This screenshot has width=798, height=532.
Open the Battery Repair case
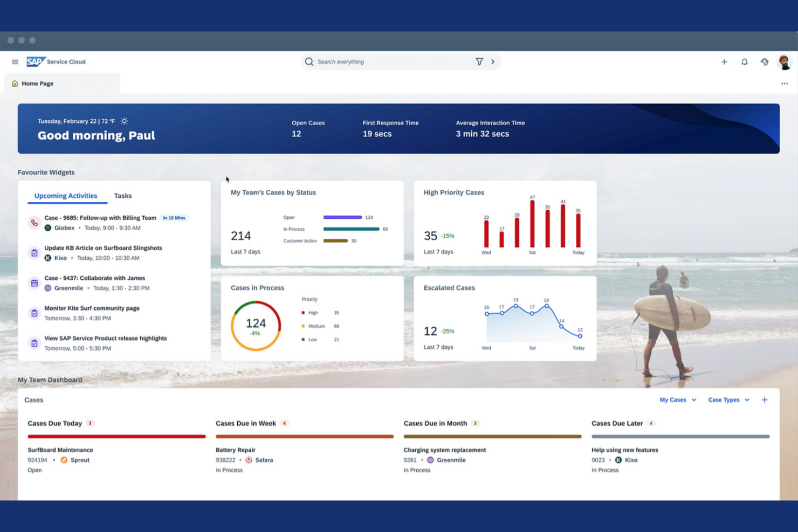coord(236,450)
